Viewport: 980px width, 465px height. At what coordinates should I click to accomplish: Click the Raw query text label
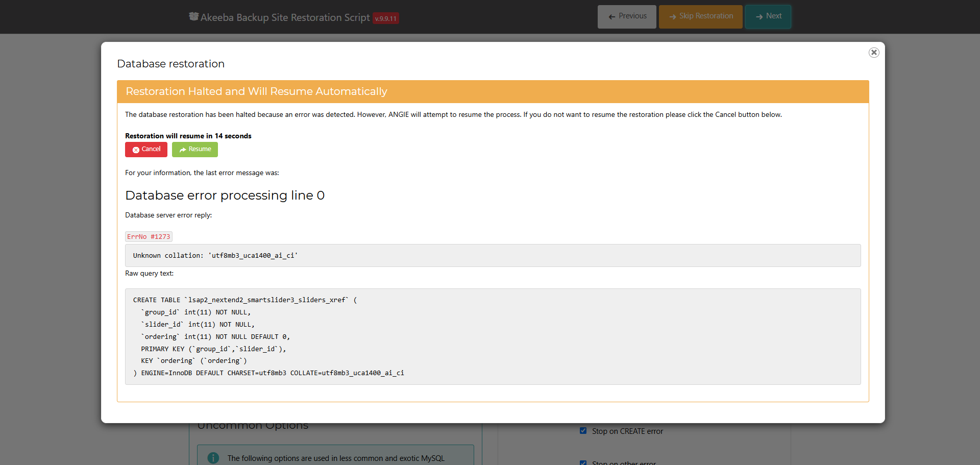point(149,274)
